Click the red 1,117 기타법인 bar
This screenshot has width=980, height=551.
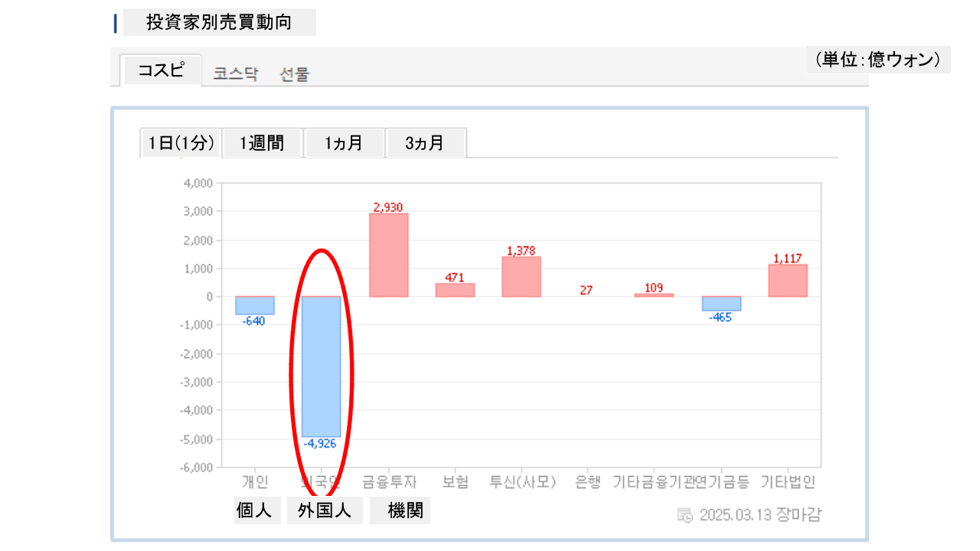(x=788, y=280)
